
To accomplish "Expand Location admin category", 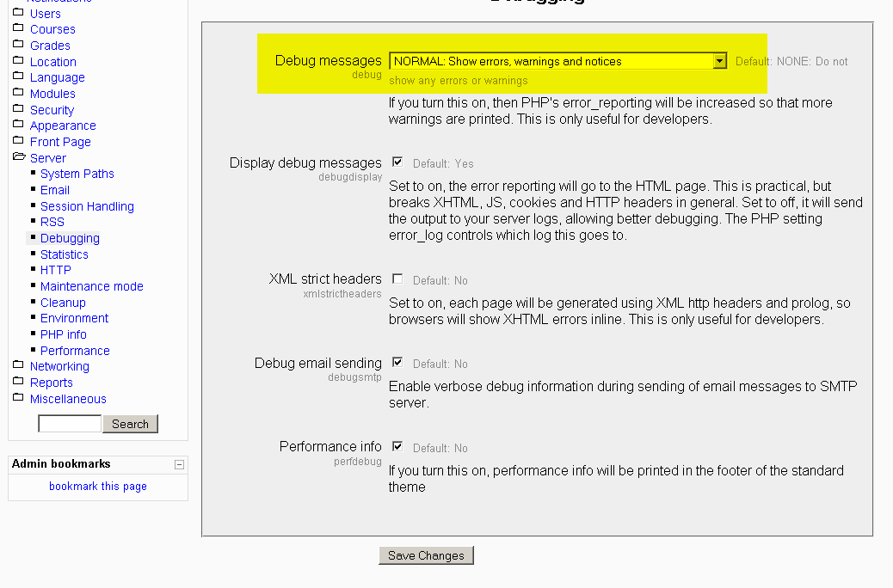I will click(53, 62).
